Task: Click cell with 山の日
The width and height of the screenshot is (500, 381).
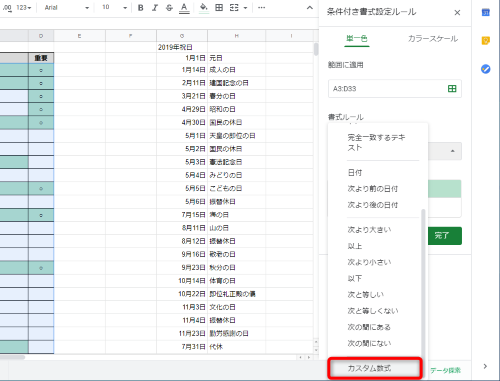Action: 237,228
